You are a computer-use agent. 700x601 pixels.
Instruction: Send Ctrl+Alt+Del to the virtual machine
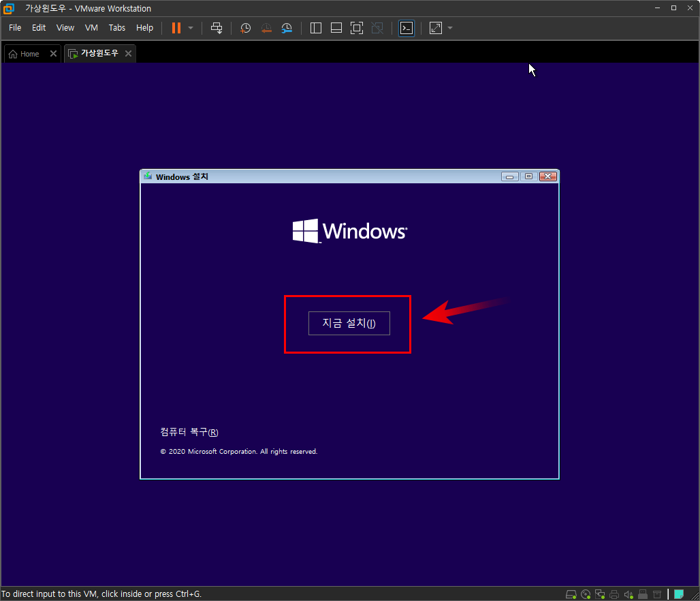tap(217, 28)
